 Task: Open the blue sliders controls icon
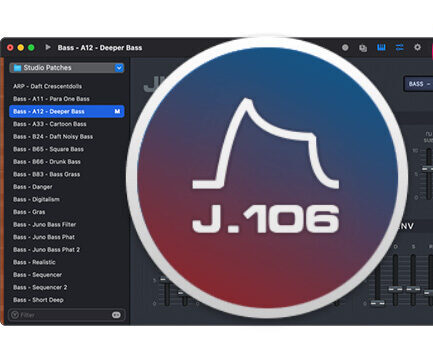coord(399,47)
